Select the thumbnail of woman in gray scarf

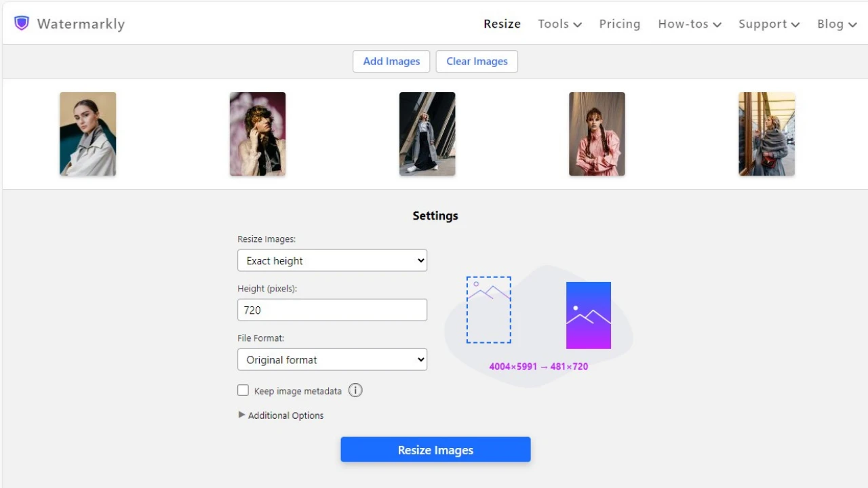pos(766,134)
